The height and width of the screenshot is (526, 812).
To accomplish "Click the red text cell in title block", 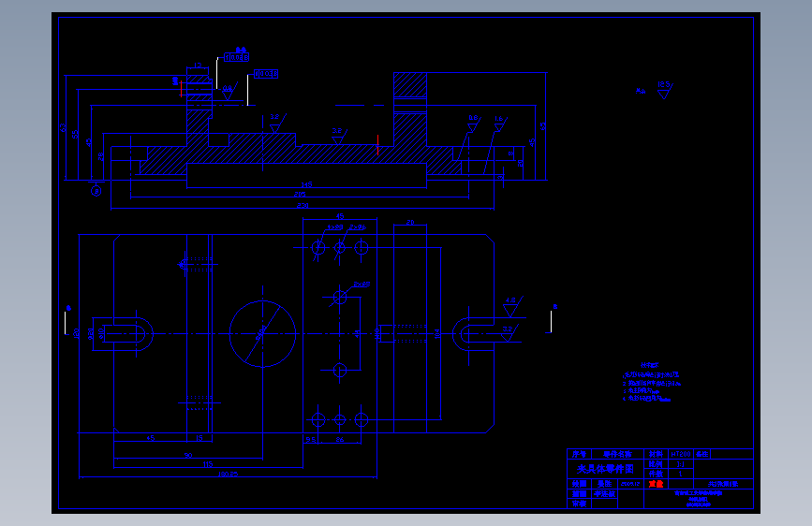I will (x=657, y=484).
